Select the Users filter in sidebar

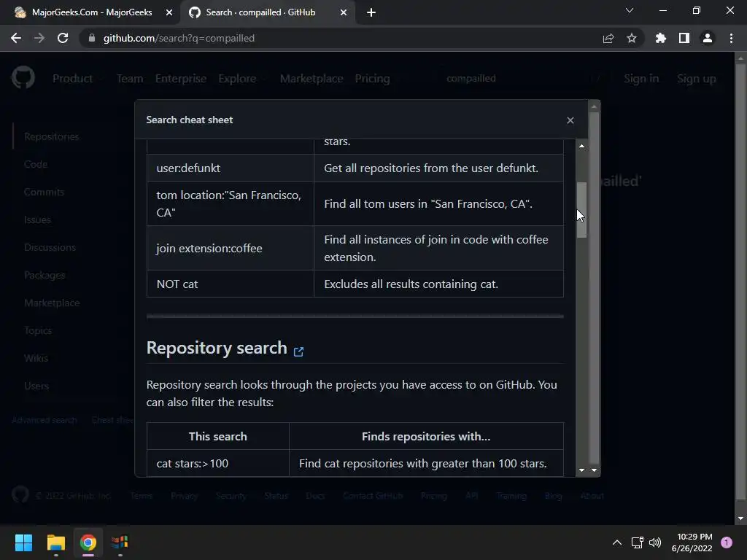[36, 386]
